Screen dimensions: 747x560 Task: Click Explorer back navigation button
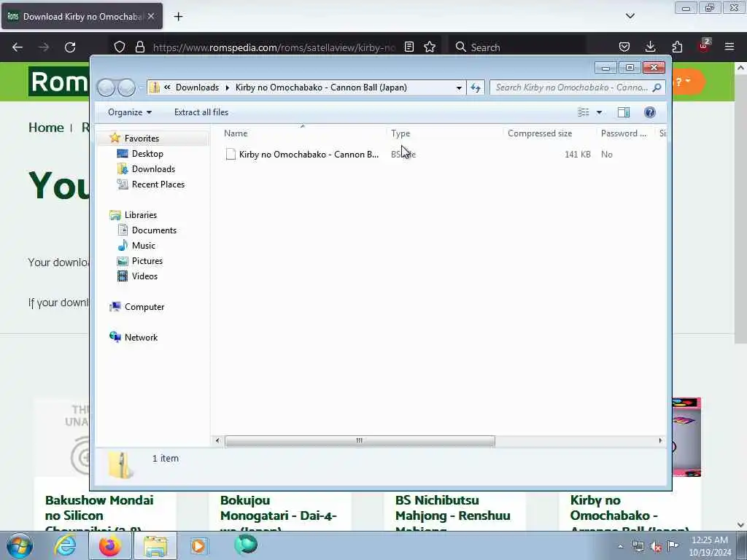106,87
